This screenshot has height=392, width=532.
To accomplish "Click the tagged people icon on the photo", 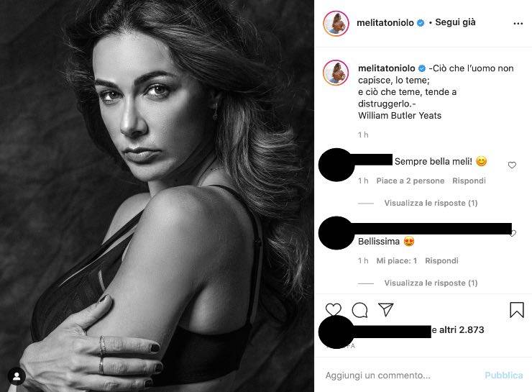I will point(16,376).
